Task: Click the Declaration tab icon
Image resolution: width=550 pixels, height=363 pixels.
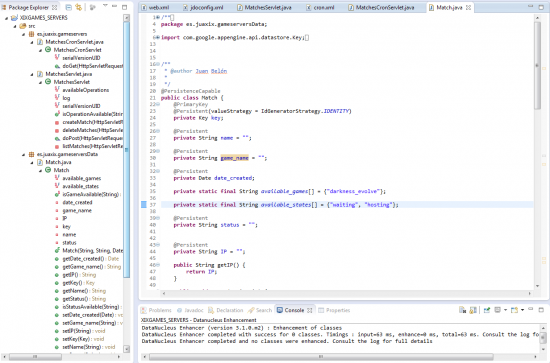Action: pos(211,310)
